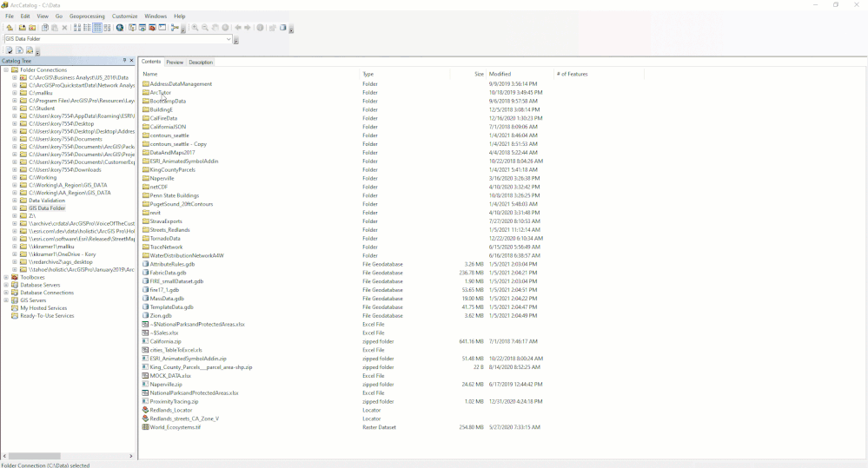Screen dimensions: 868x468
Task: Click the Export Metadata icon
Action: point(19,50)
